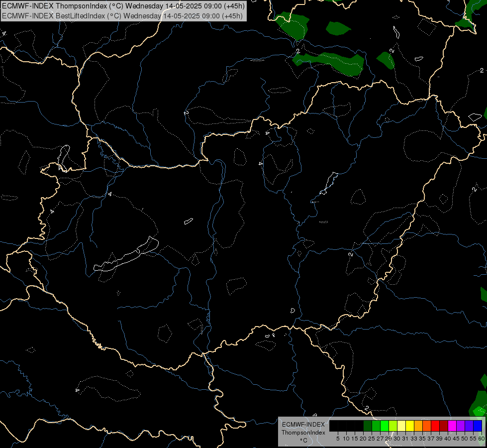Pick the dark orange 35–37 legend swatch
Viewport: 487px width, 448px height.
427,426
